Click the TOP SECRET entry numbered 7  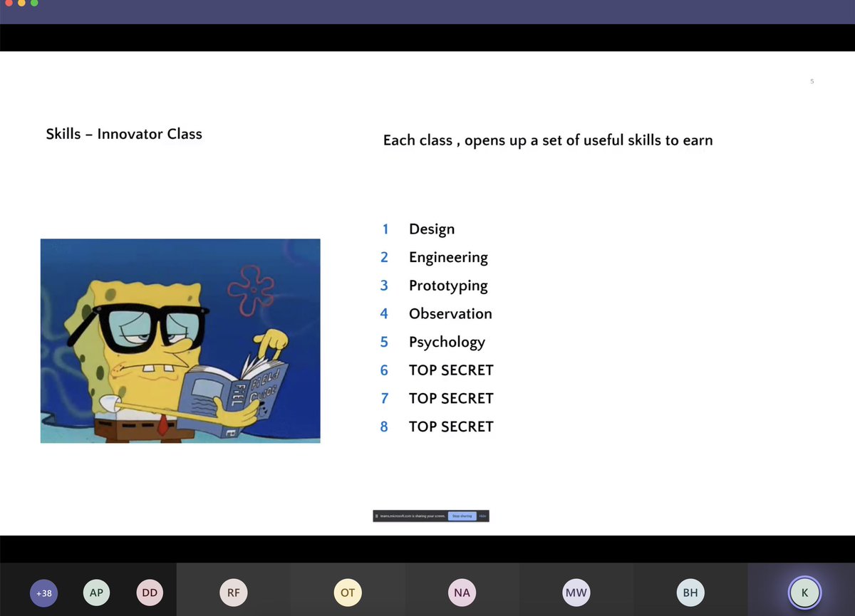(x=451, y=398)
